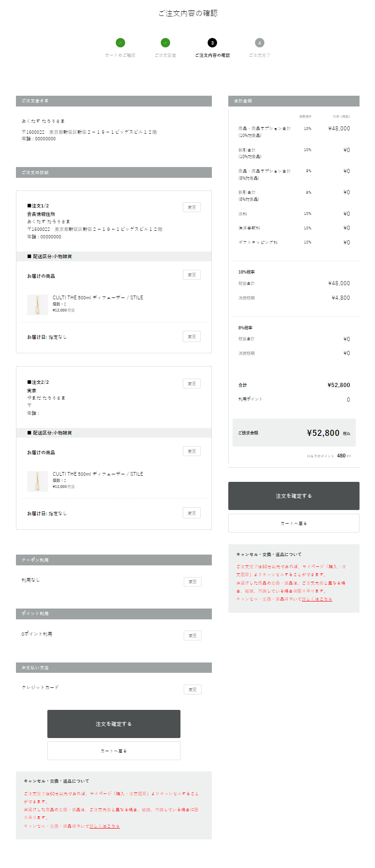Click first CULTI diffuser product thumbnail
Screen dimensions: 375x868
pos(37,305)
